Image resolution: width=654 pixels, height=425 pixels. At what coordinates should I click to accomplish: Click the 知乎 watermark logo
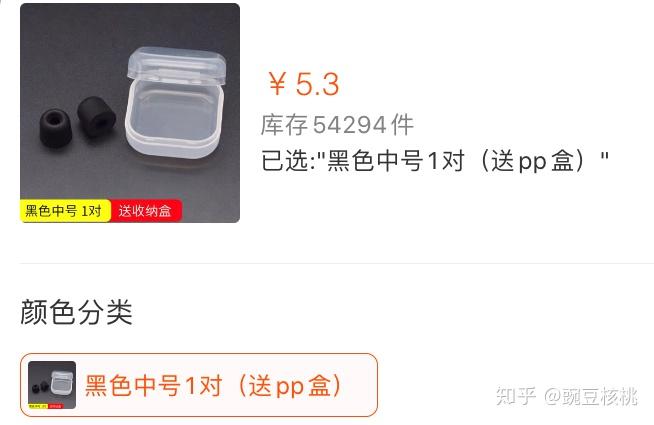516,395
